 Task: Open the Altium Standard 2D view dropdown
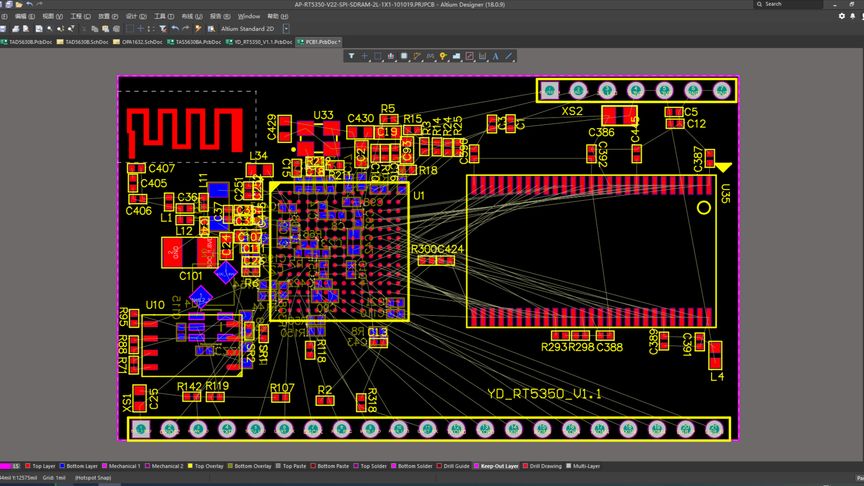[x=286, y=29]
